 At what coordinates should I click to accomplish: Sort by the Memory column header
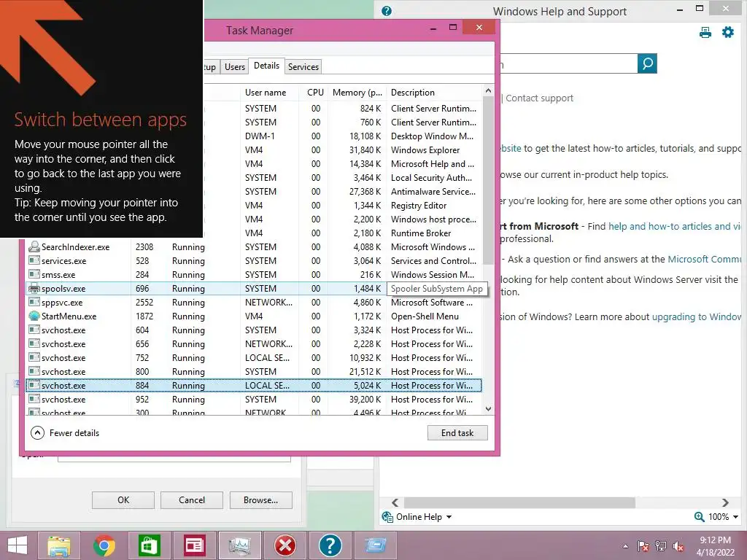[357, 93]
